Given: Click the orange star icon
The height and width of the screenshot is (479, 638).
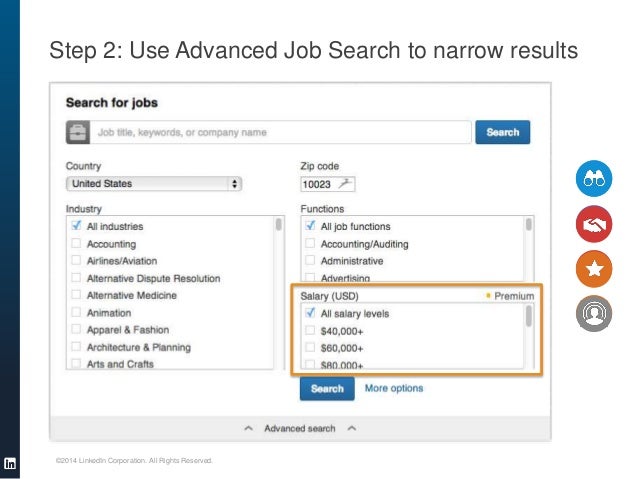Looking at the screenshot, I should point(593,270).
